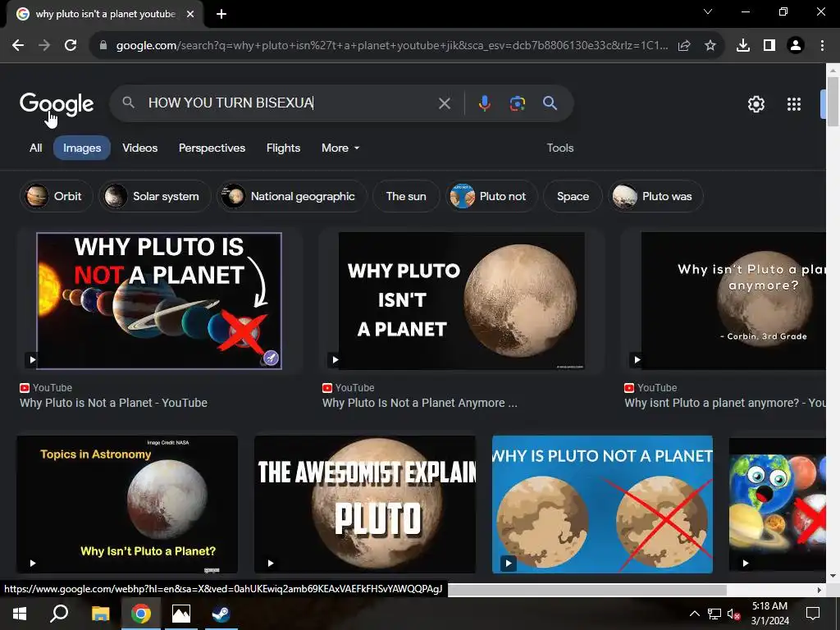Filter by National geographic chip

[x=291, y=196]
